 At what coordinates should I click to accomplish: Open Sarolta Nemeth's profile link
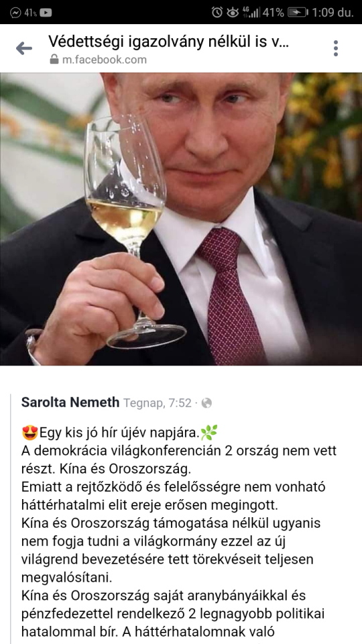point(70,402)
